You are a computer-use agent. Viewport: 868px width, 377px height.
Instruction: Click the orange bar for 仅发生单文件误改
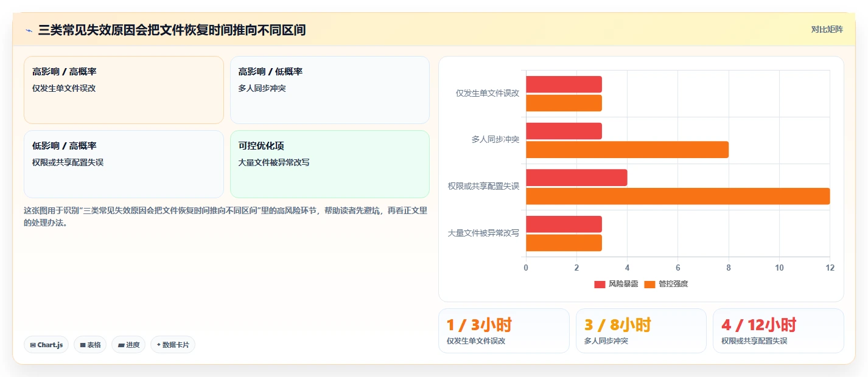pos(564,103)
